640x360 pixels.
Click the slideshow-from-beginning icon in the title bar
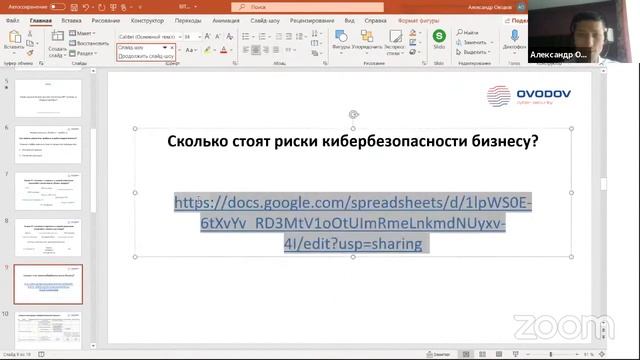(113, 7)
